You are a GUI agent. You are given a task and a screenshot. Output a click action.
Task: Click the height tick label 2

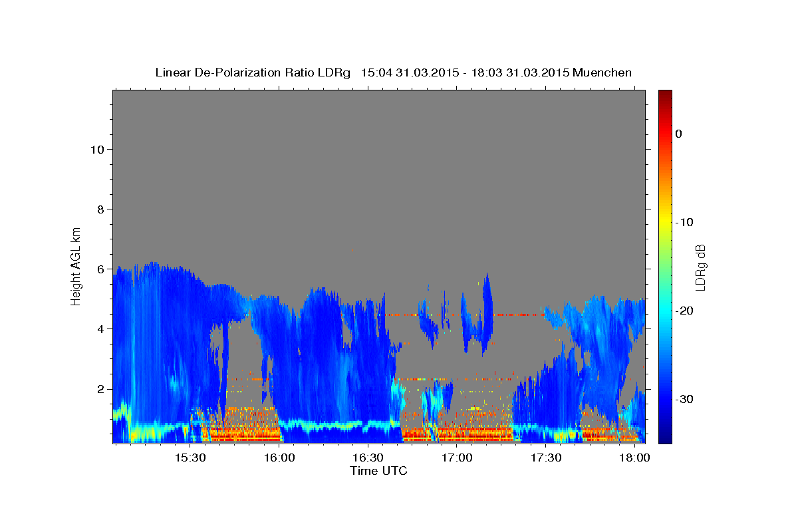pos(99,389)
